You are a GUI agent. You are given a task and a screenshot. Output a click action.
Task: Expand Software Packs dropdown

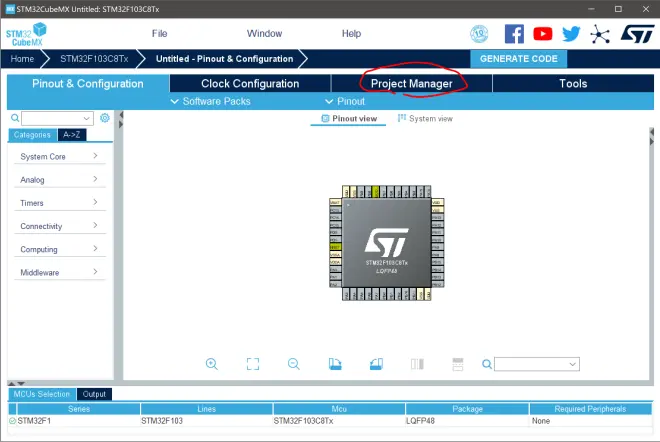pyautogui.click(x=210, y=101)
